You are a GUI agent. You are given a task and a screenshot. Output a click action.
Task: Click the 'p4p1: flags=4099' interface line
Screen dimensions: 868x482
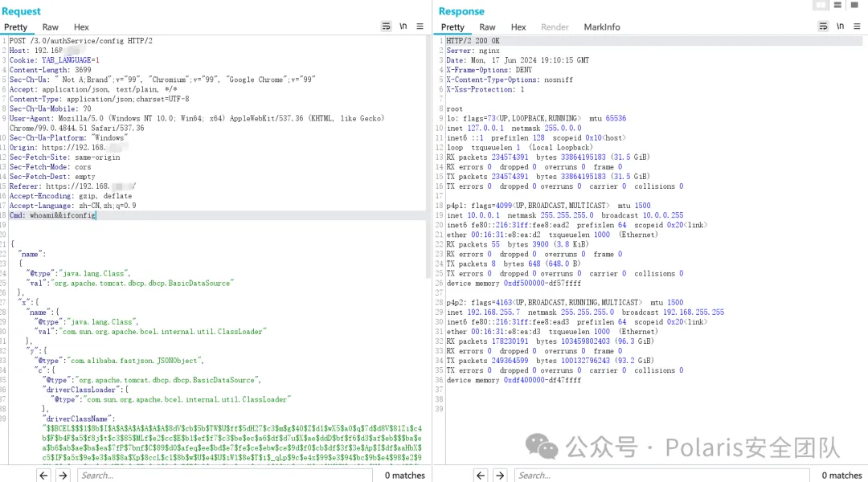pyautogui.click(x=548, y=206)
